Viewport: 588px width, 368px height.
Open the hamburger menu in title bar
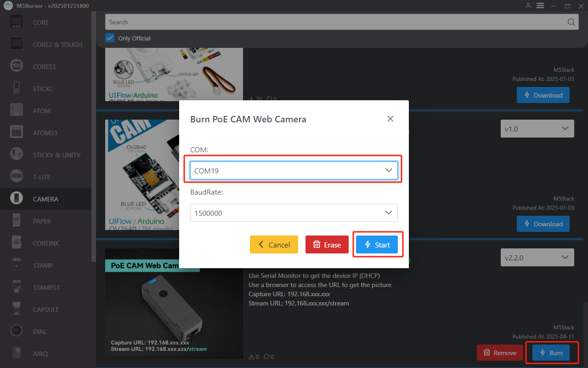point(540,6)
